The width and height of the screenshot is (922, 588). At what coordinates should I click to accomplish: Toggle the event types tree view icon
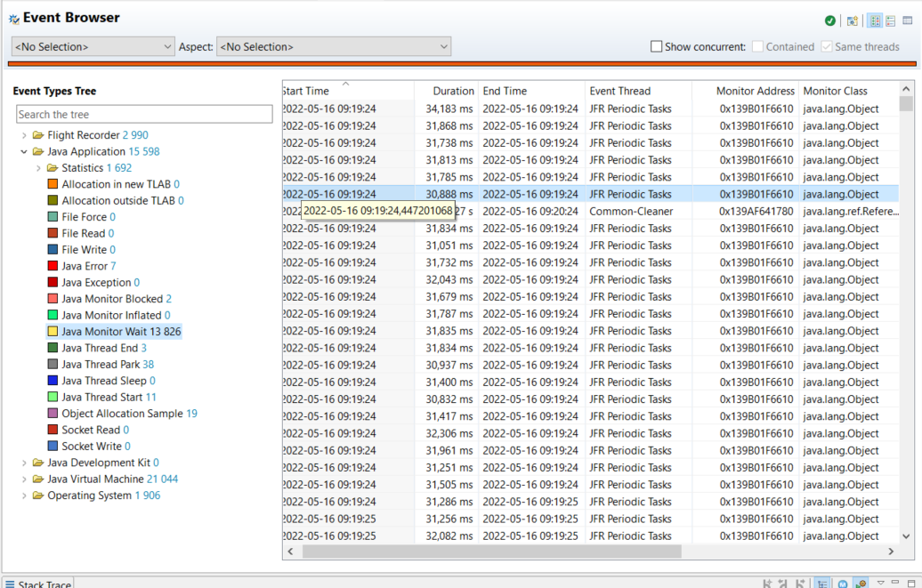(875, 20)
